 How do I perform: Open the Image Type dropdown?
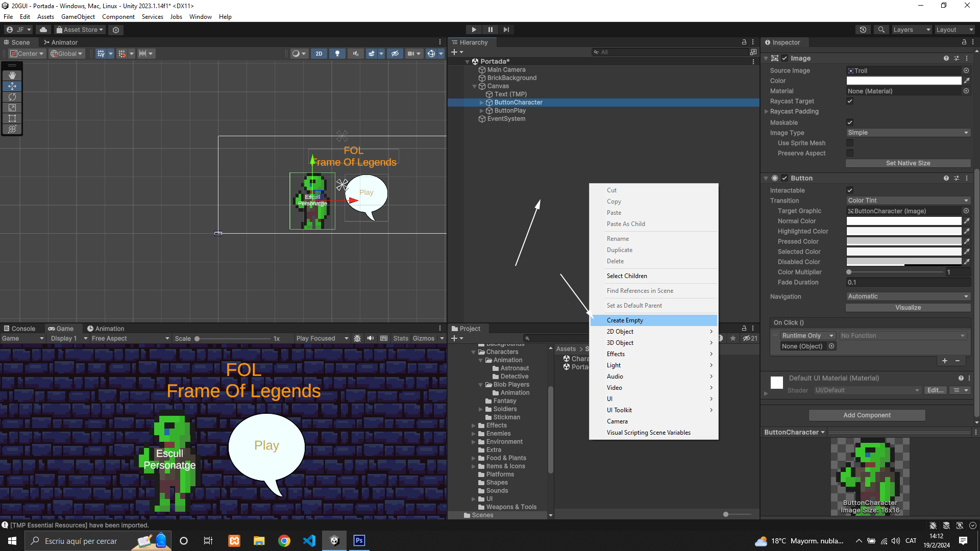point(908,133)
